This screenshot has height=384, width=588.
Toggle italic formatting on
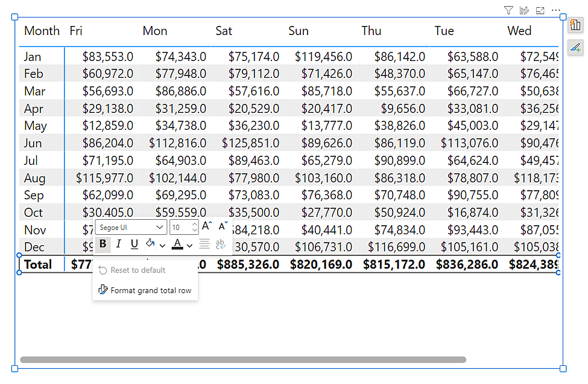(x=119, y=244)
